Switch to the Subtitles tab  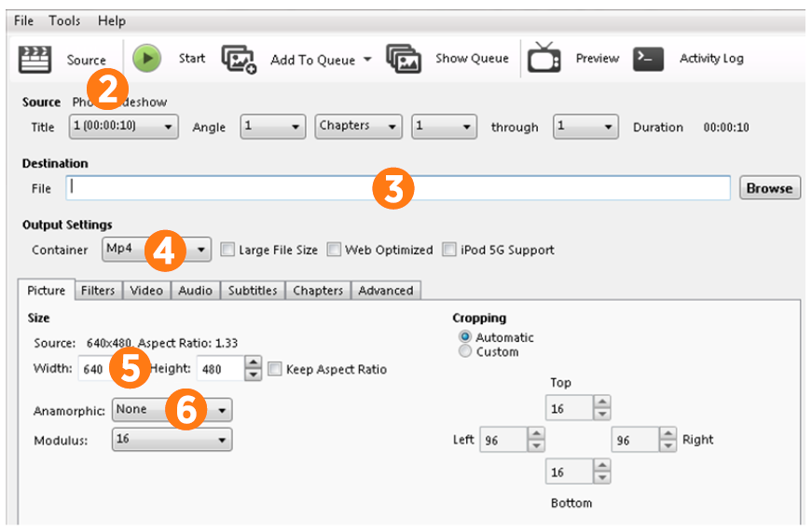pos(253,291)
